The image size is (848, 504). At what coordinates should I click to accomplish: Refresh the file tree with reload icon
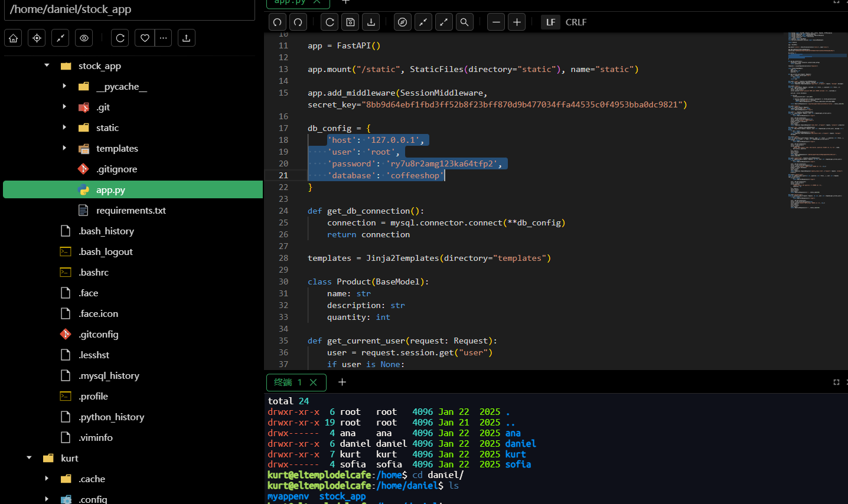pyautogui.click(x=120, y=38)
